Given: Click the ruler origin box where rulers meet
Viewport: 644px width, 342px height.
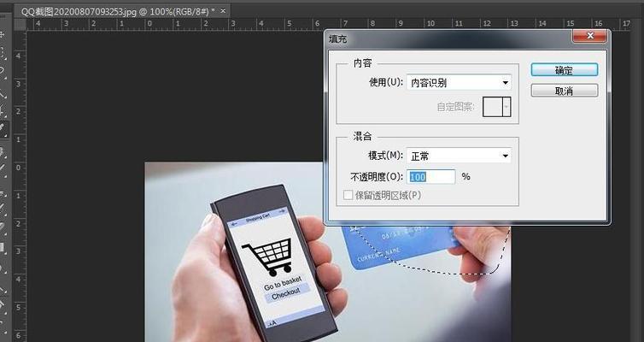Looking at the screenshot, I should pyautogui.click(x=20, y=25).
